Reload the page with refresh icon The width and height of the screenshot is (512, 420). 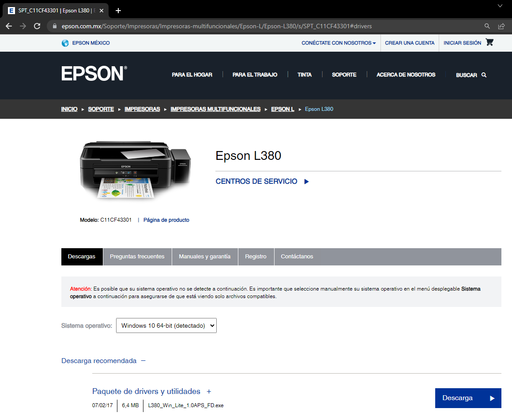[37, 26]
